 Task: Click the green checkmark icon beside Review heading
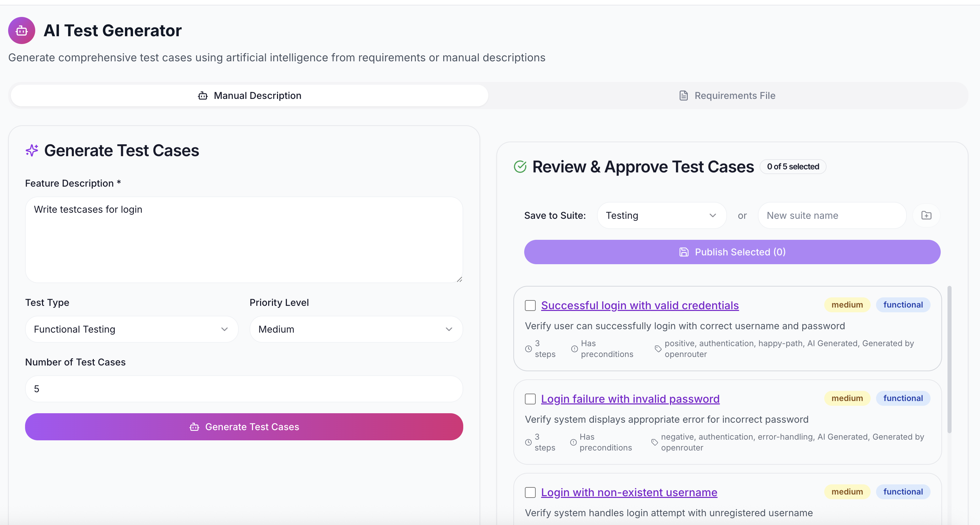[x=520, y=167]
